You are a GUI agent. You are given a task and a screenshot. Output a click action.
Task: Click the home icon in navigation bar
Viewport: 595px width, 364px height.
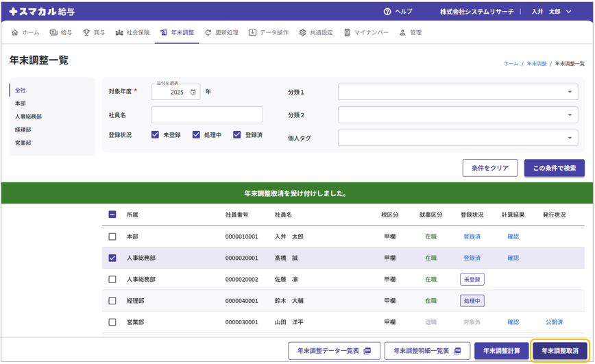point(15,32)
